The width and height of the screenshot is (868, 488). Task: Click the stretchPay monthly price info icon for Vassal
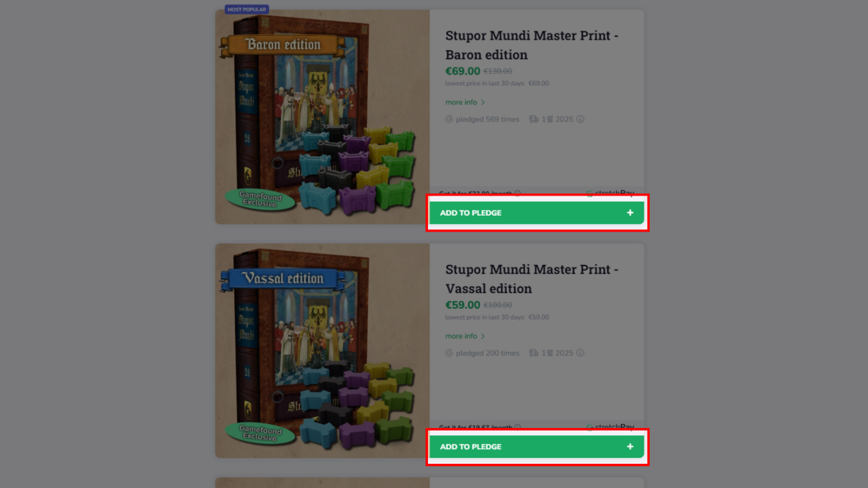click(x=517, y=427)
